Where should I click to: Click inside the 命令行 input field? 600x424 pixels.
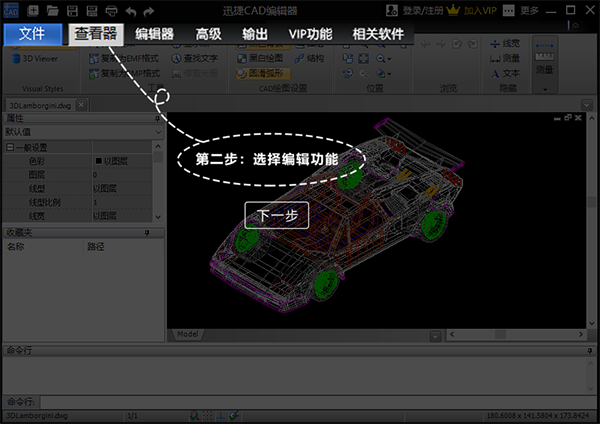[x=318, y=402]
